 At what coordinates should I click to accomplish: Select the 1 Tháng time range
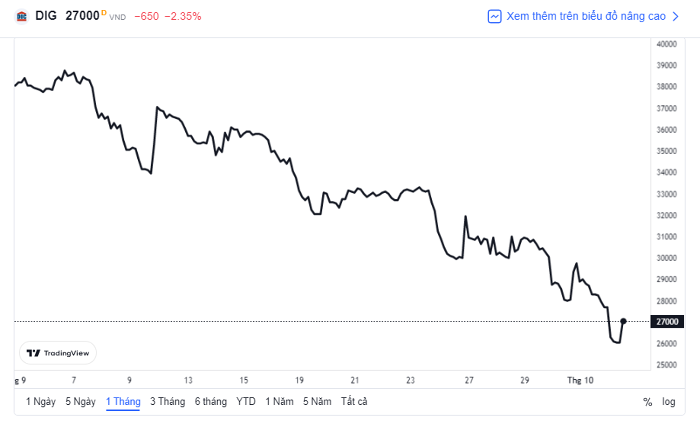pos(123,402)
